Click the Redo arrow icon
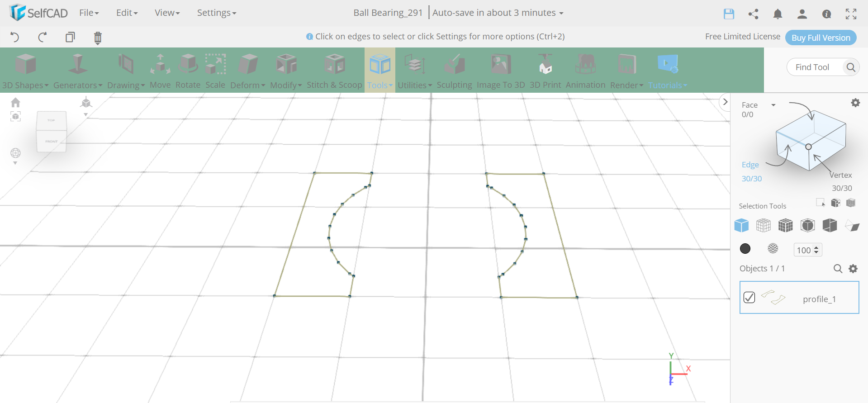Viewport: 868px width, 403px height. [x=43, y=37]
